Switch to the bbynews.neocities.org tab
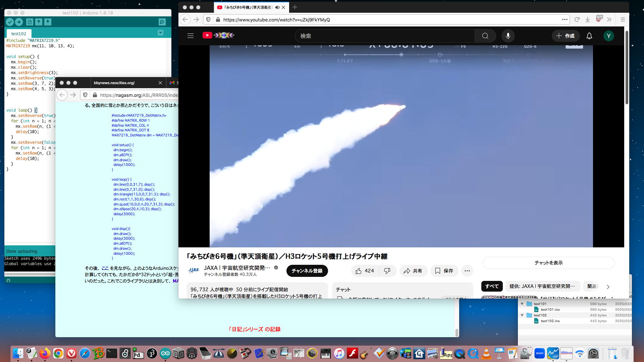 [114, 83]
